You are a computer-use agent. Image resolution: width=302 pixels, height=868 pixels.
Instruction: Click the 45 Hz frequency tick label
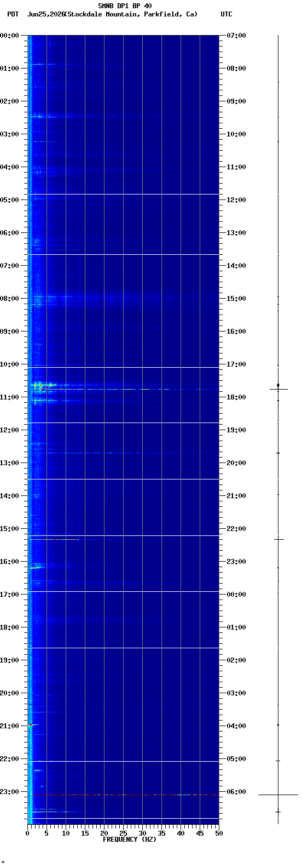tap(200, 833)
